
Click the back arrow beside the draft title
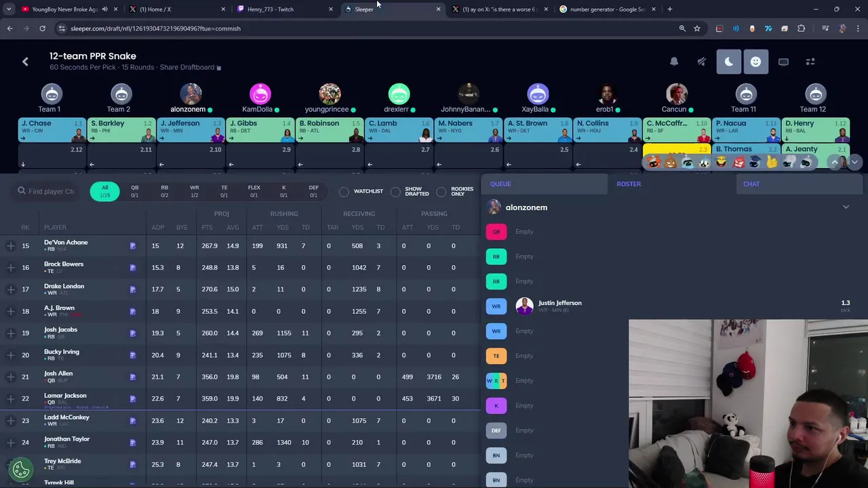[25, 62]
